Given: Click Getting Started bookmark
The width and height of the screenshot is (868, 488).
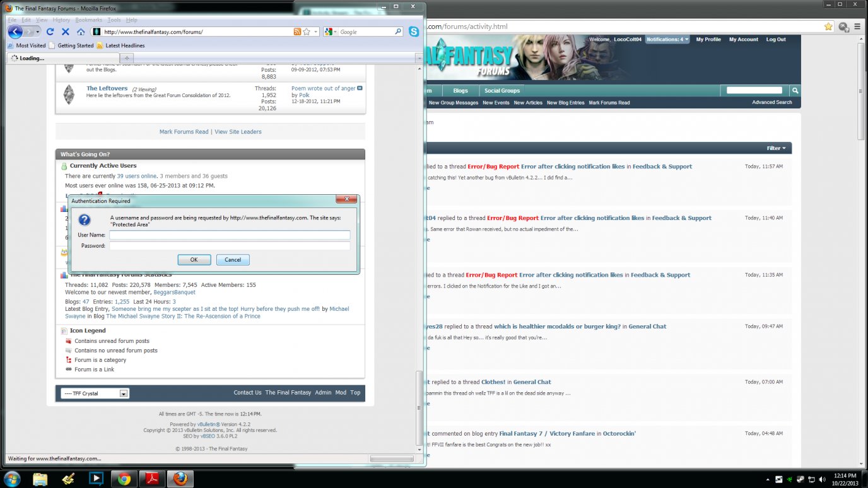Looking at the screenshot, I should tap(71, 45).
